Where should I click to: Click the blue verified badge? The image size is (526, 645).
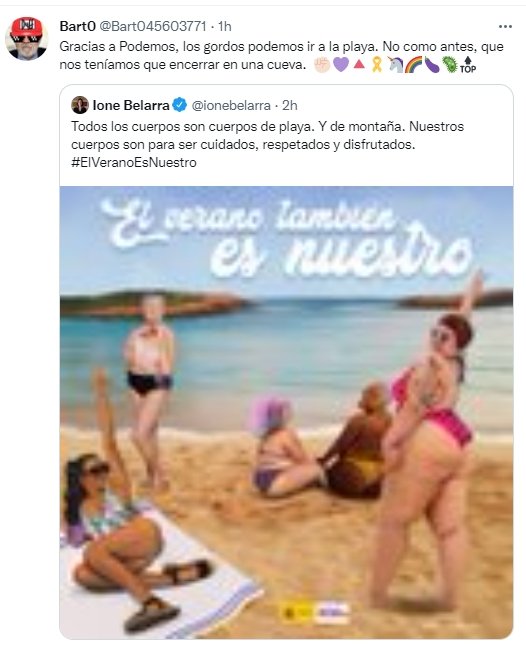(x=179, y=105)
